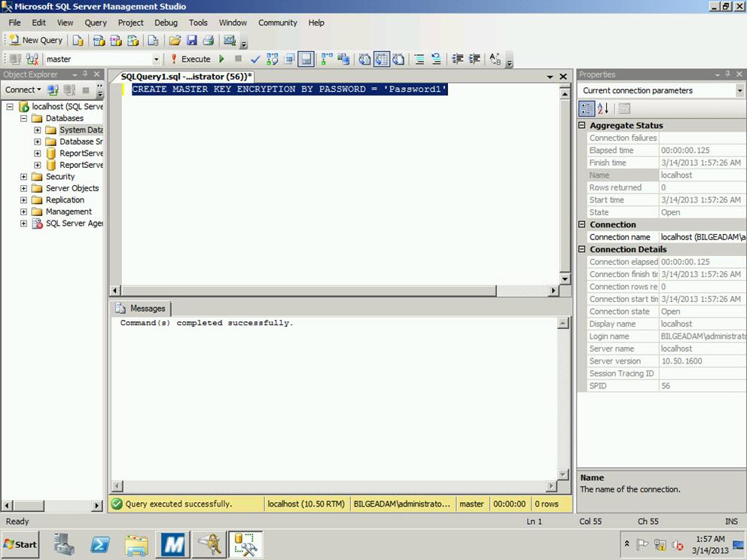Click the green Debug play arrow
Screen dimensions: 747x560
point(221,59)
